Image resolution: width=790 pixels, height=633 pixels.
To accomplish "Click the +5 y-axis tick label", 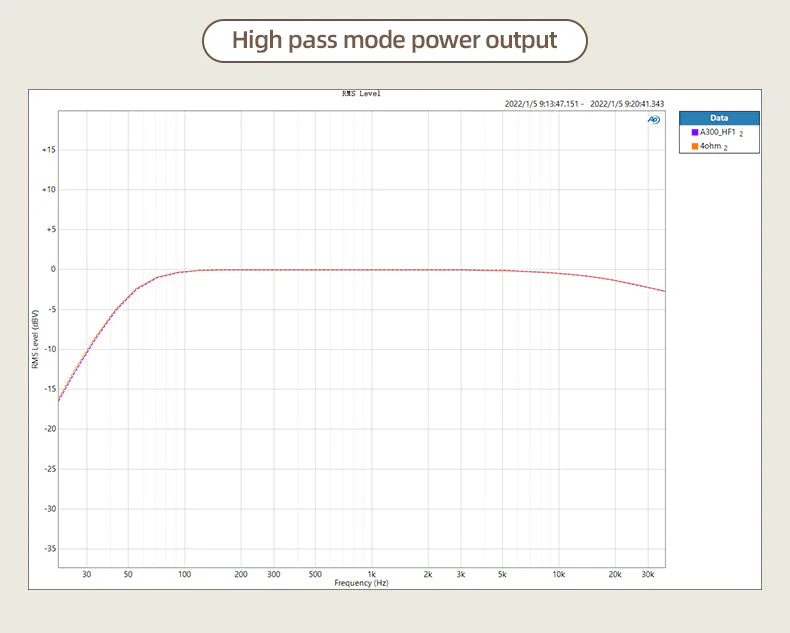I will (x=51, y=229).
